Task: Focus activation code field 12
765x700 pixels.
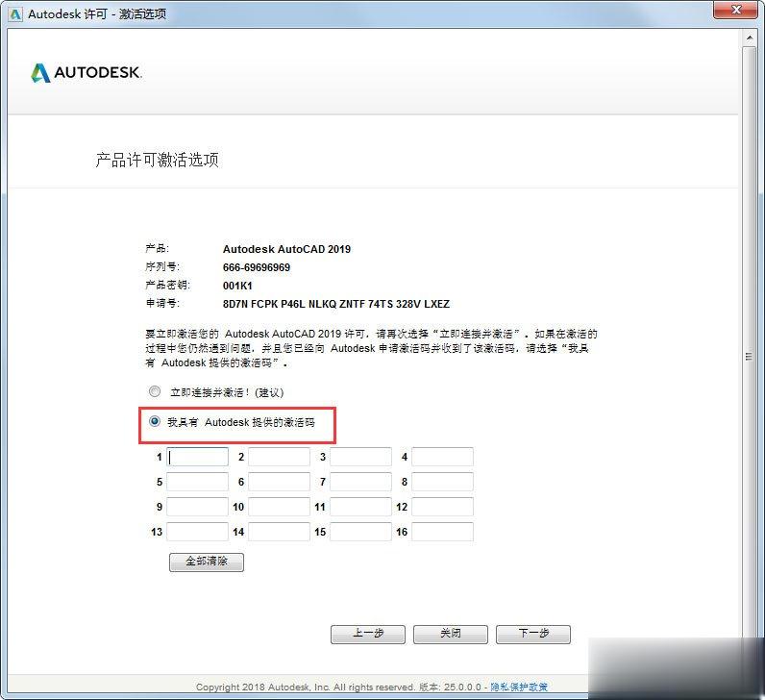Action: point(442,507)
